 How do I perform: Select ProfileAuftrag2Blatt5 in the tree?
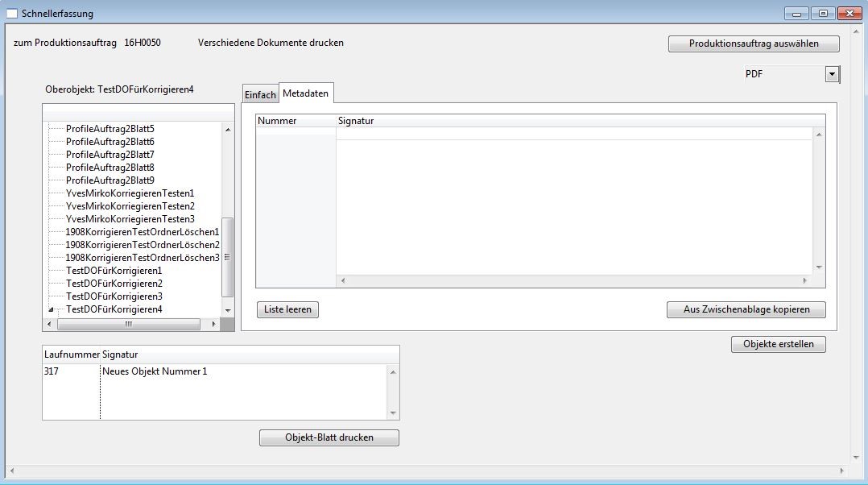pos(110,129)
